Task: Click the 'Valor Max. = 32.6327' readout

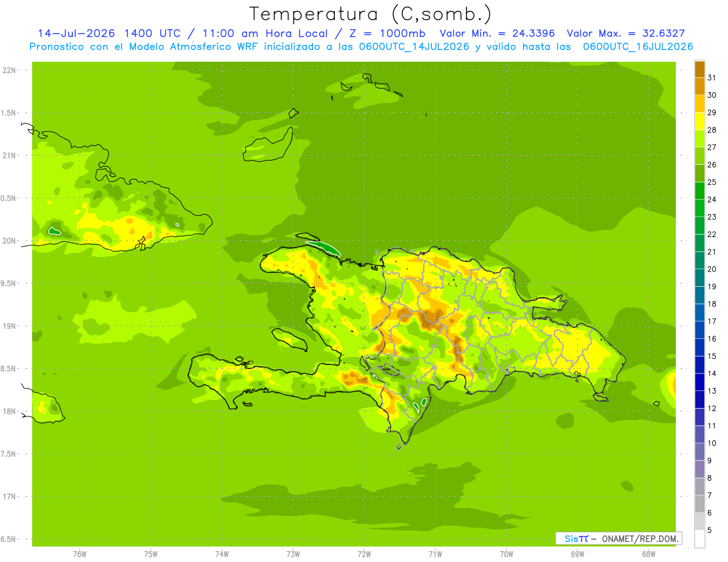Action: pyautogui.click(x=626, y=33)
